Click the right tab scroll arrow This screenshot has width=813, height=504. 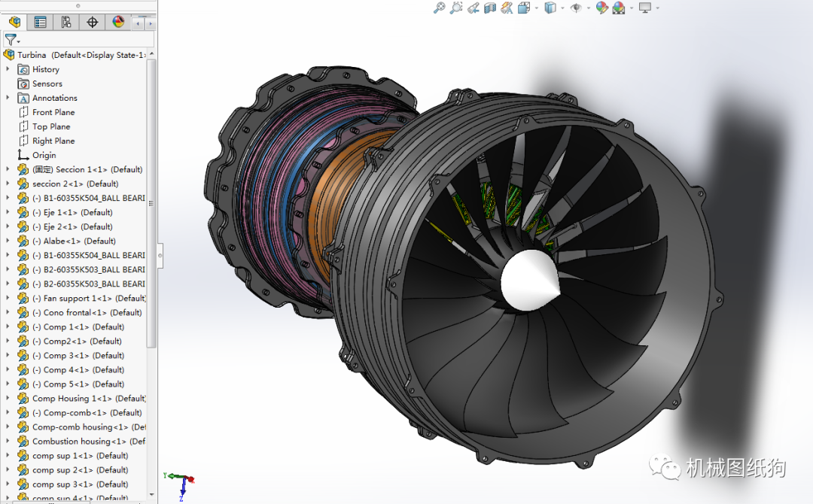click(x=151, y=23)
